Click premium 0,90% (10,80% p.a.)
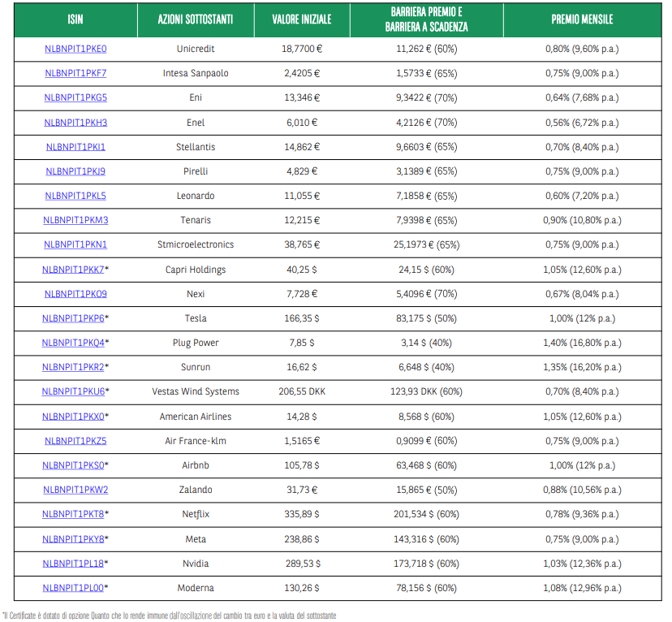 point(582,220)
